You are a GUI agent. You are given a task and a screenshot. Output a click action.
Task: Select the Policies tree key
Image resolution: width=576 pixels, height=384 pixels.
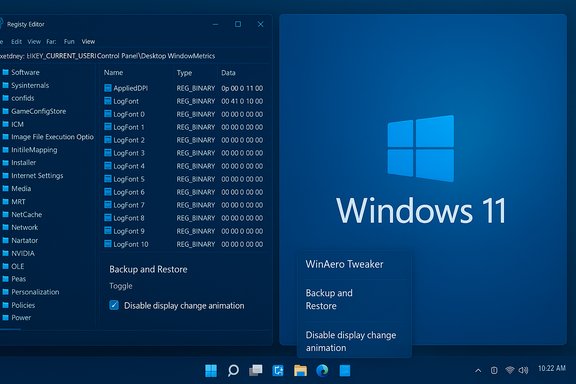(23, 305)
